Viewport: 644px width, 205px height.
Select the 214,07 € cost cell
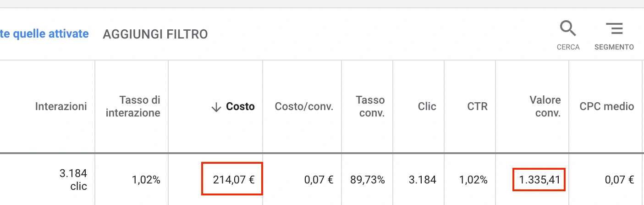click(233, 180)
